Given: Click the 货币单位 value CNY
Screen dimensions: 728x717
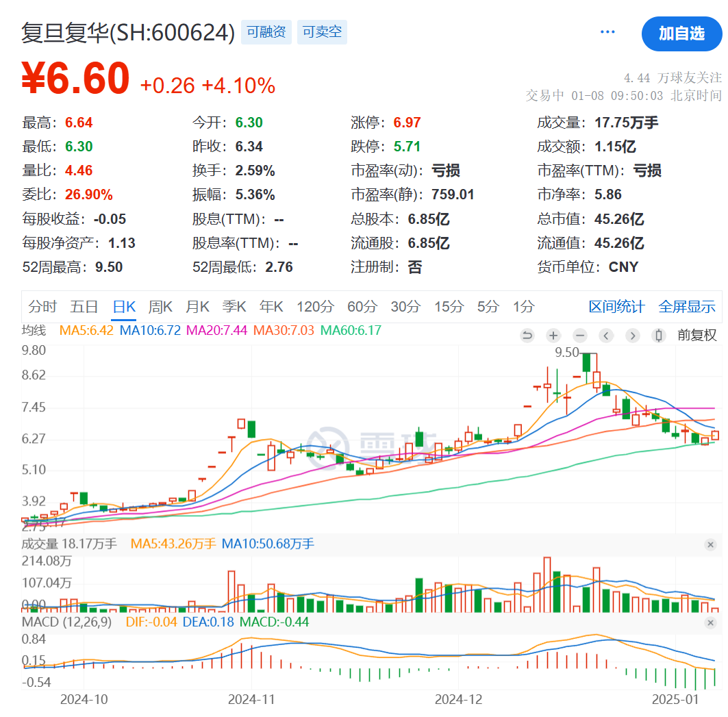Looking at the screenshot, I should (x=623, y=267).
